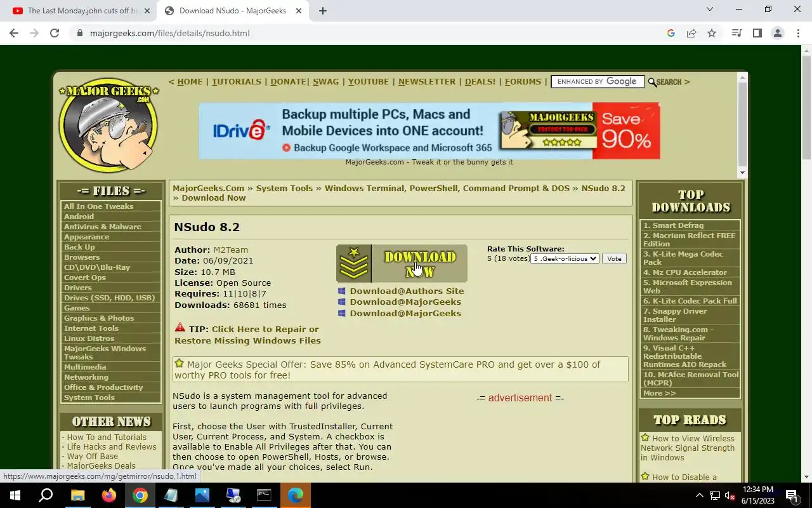Click the MajorGeeks logo image
The width and height of the screenshot is (812, 508).
pyautogui.click(x=108, y=125)
